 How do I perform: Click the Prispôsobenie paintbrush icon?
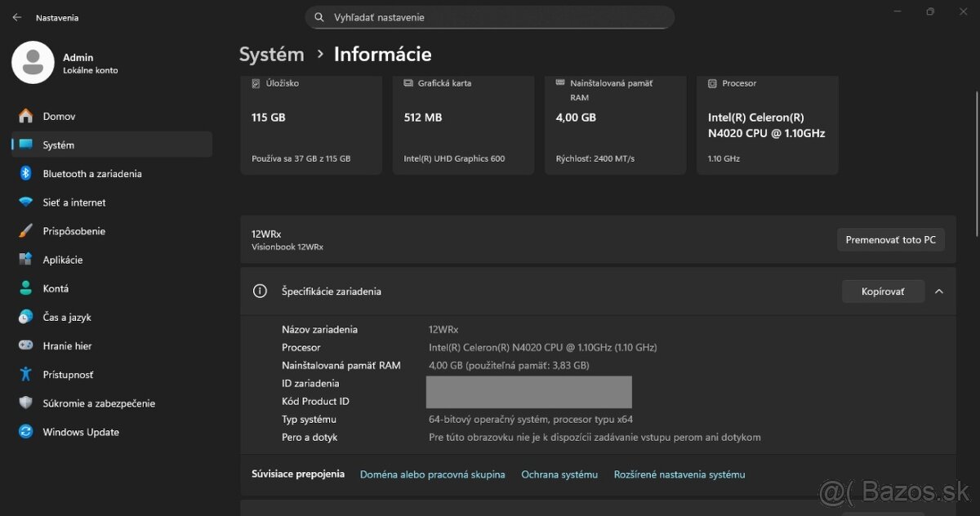coord(26,231)
